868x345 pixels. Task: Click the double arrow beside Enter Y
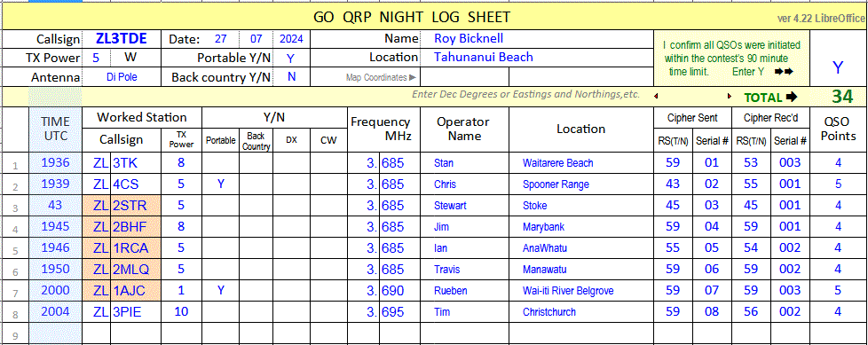784,72
